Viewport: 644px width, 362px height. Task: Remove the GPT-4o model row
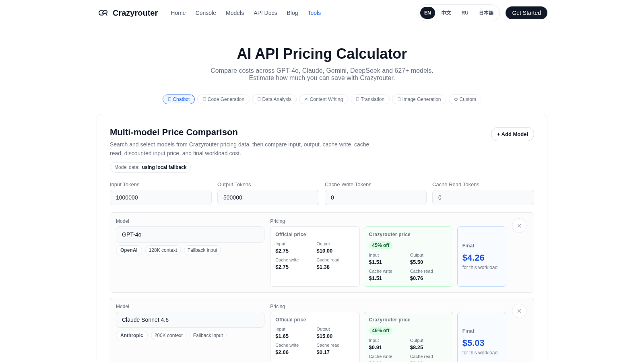coord(519,226)
